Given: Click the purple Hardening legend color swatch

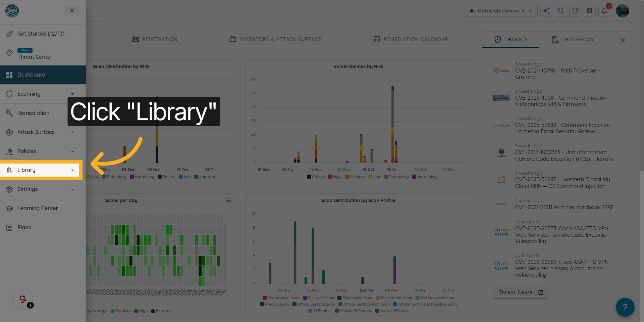Looking at the screenshot, I should coord(414,177).
